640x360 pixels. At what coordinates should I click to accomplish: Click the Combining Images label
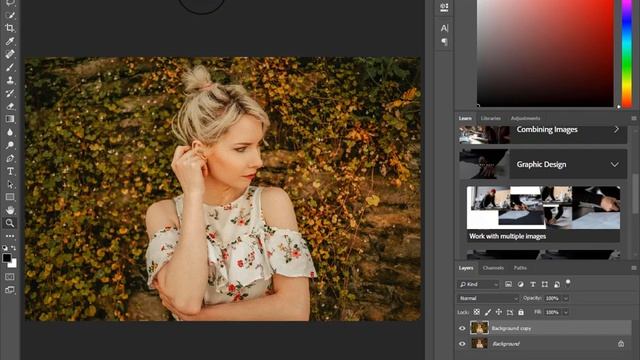pyautogui.click(x=547, y=129)
